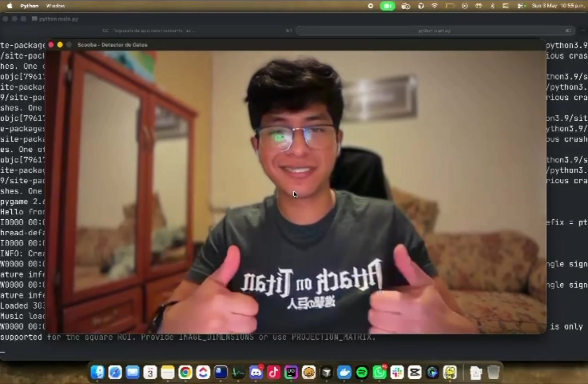The height and width of the screenshot is (384, 588).
Task: Open the Mail app in dock
Action: point(133,372)
